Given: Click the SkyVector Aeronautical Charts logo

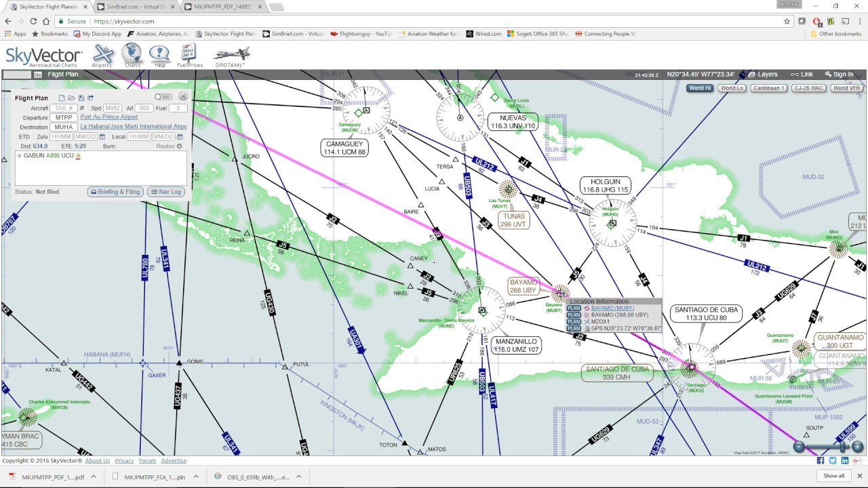Looking at the screenshot, I should tap(44, 56).
